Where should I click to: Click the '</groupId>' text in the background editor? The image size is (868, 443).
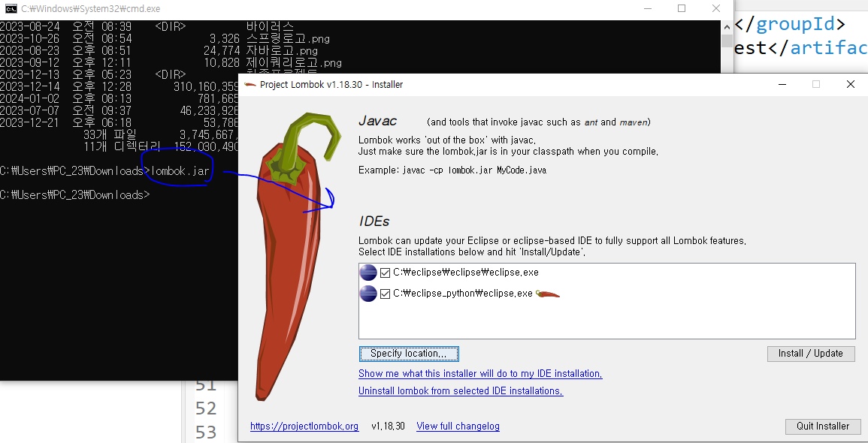790,25
